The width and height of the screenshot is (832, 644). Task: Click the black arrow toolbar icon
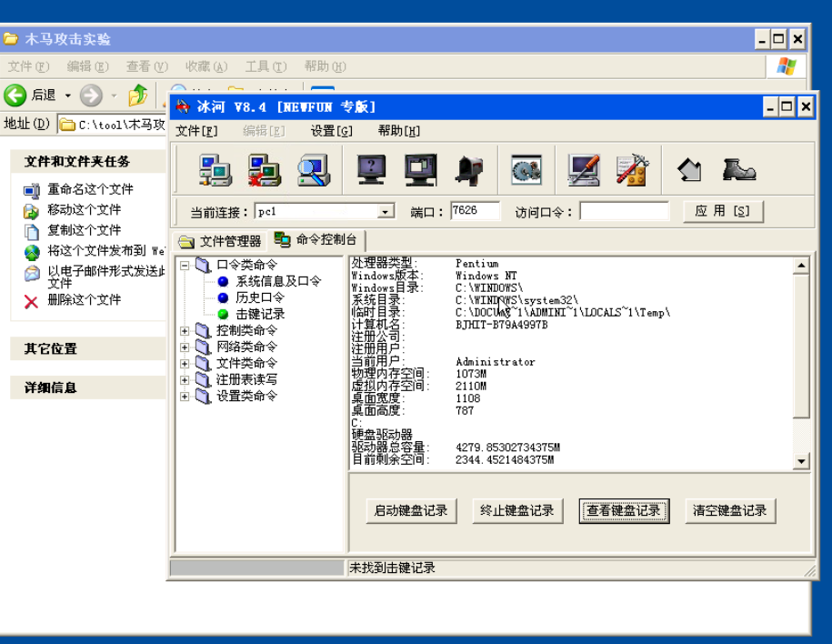(x=689, y=170)
